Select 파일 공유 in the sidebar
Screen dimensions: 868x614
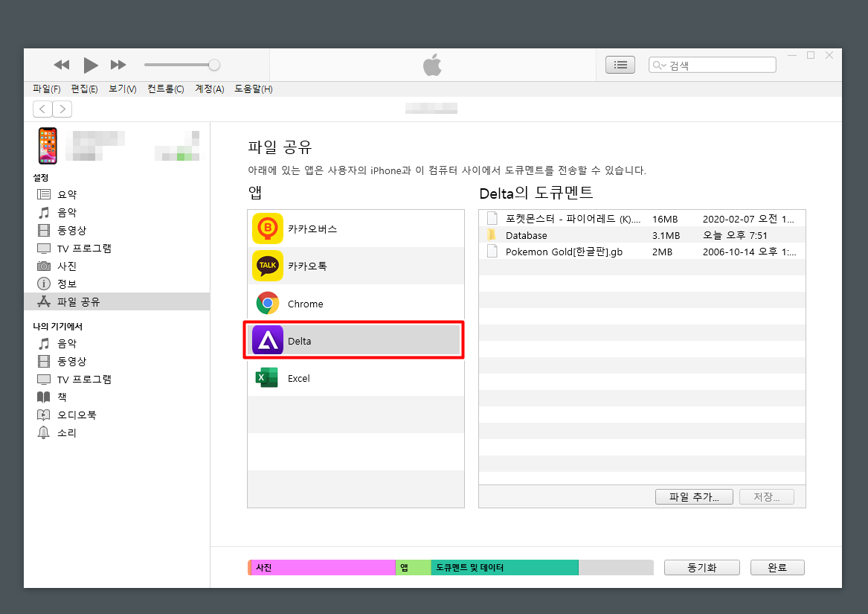tap(117, 301)
